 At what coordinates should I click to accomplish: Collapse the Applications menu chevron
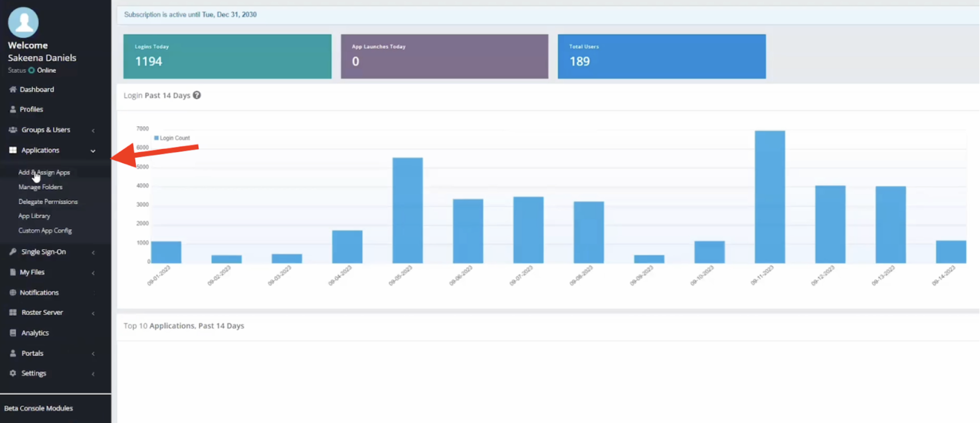coord(93,151)
